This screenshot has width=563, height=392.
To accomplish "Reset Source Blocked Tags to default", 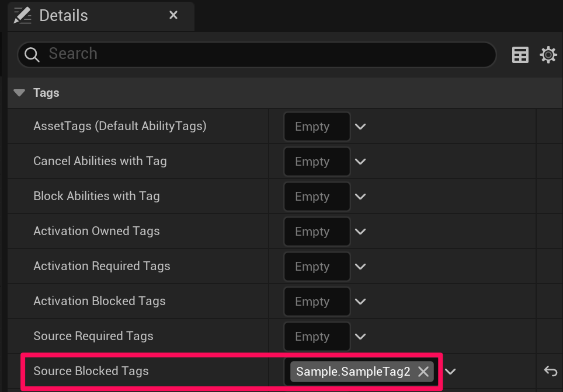I will click(x=550, y=371).
